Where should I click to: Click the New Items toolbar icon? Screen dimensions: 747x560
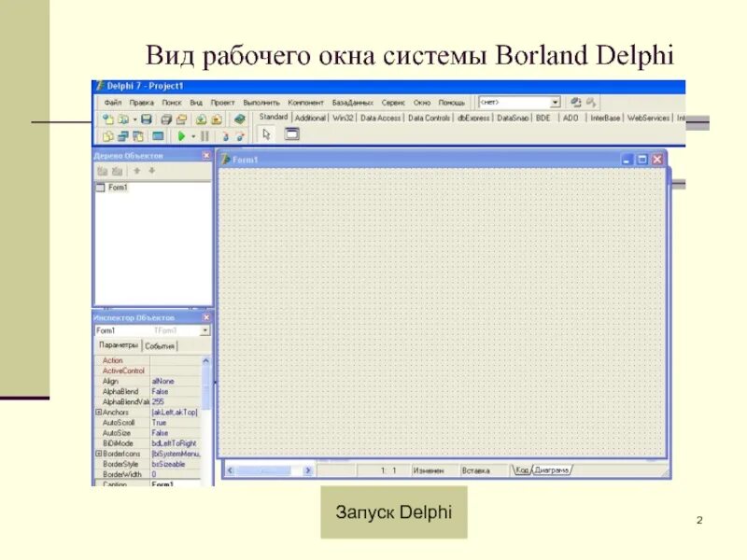coord(108,119)
